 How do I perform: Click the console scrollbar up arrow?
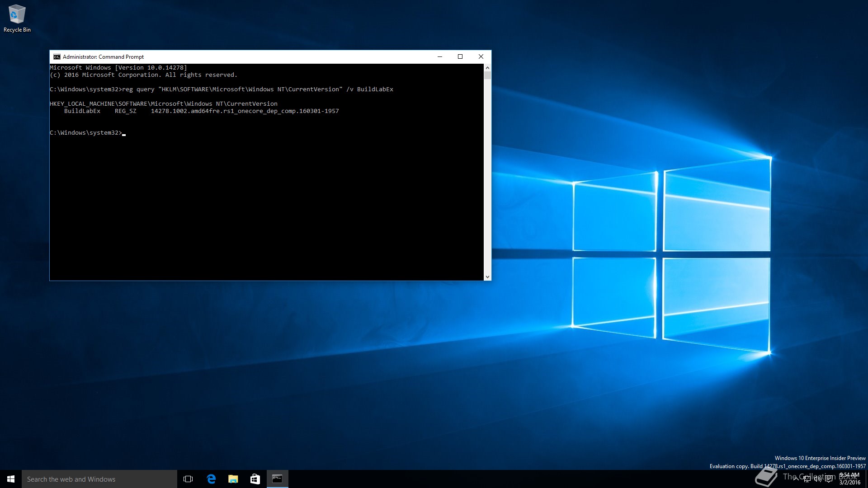(487, 67)
